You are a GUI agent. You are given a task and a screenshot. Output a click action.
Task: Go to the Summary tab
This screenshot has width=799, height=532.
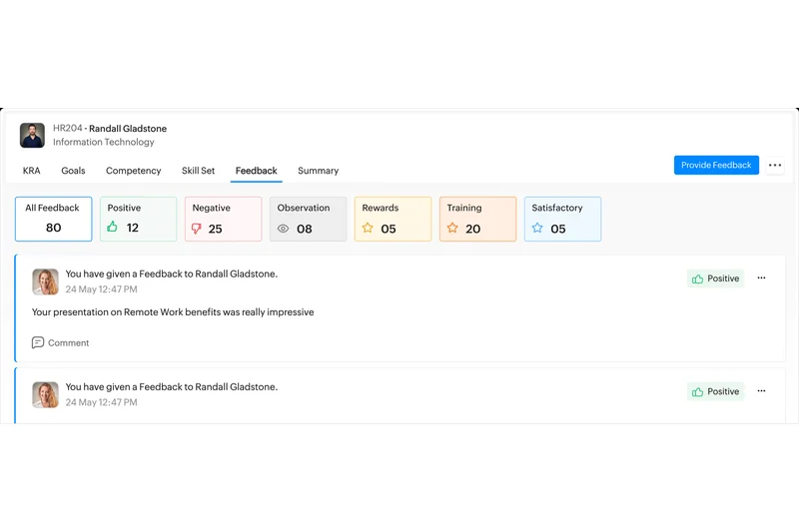pos(318,171)
